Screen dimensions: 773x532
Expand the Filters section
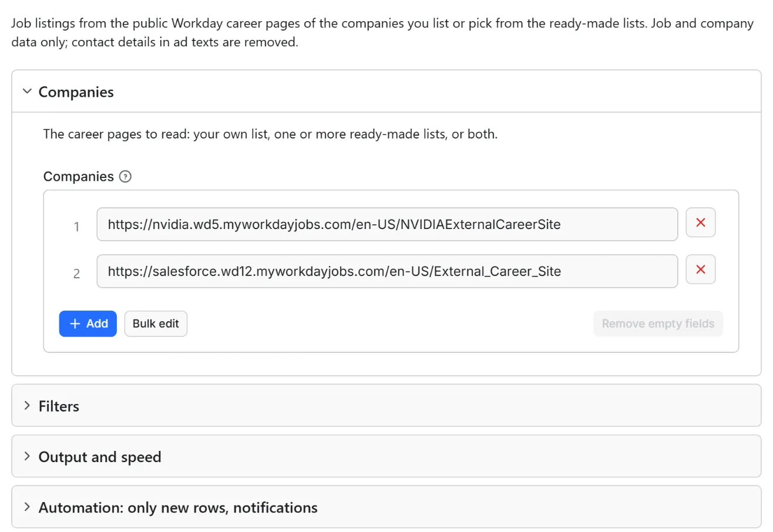386,406
